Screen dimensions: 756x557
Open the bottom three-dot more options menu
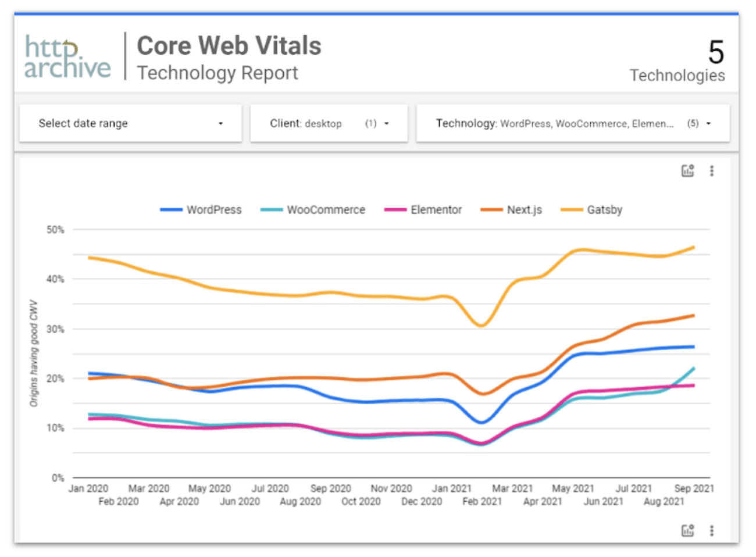pos(711,530)
